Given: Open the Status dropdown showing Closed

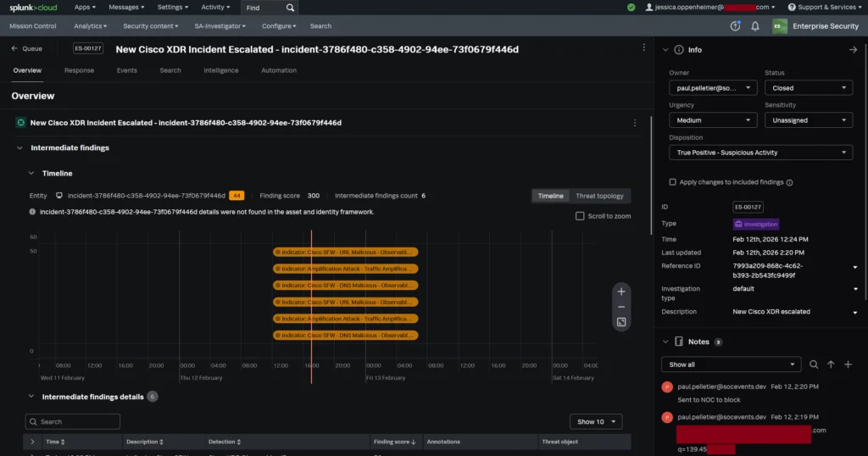Looking at the screenshot, I should point(809,88).
